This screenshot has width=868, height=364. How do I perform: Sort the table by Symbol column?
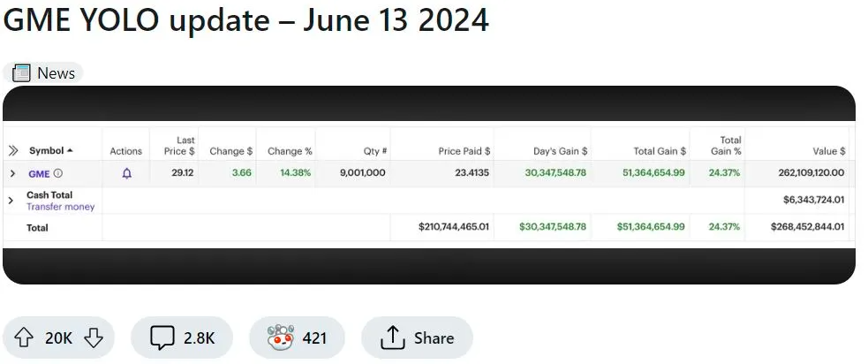(51, 151)
